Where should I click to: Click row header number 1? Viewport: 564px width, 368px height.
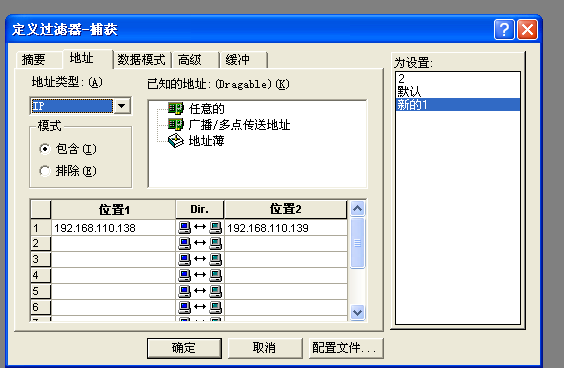tap(41, 228)
